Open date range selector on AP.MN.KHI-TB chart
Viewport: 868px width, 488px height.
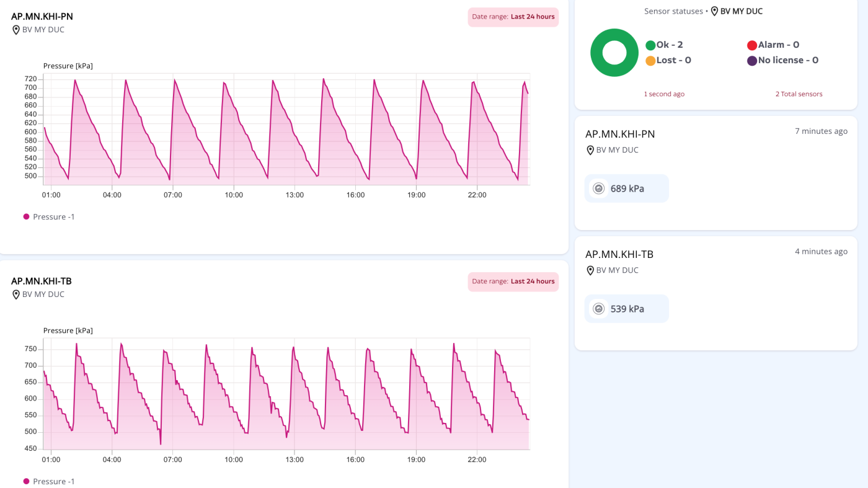(x=513, y=282)
